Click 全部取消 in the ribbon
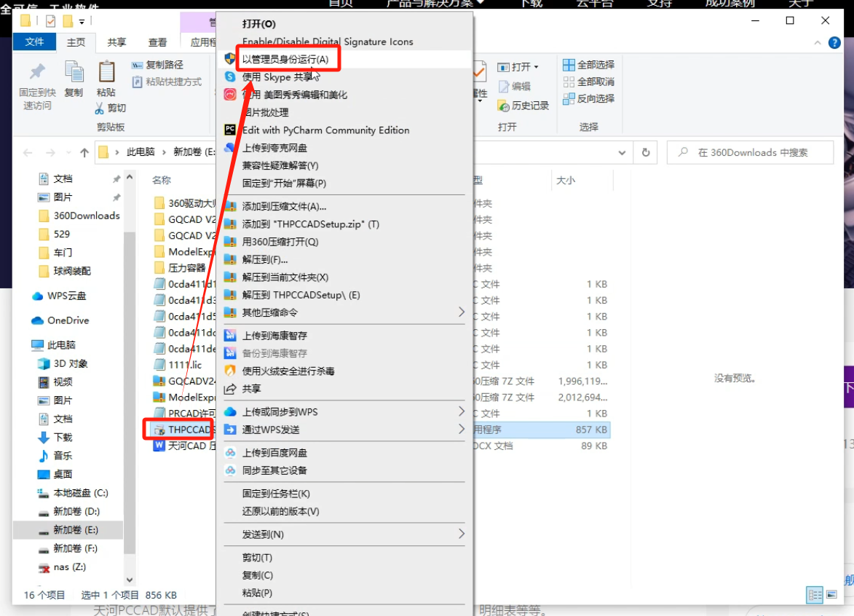 tap(588, 82)
